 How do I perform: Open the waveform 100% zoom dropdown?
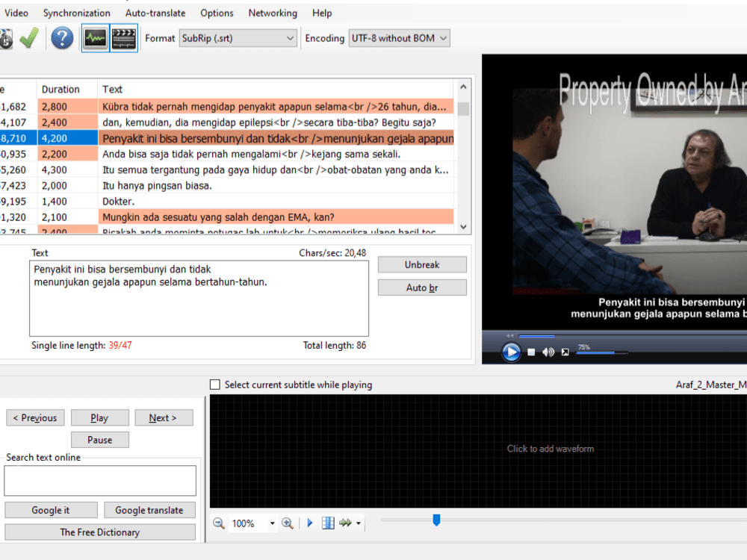pyautogui.click(x=272, y=523)
